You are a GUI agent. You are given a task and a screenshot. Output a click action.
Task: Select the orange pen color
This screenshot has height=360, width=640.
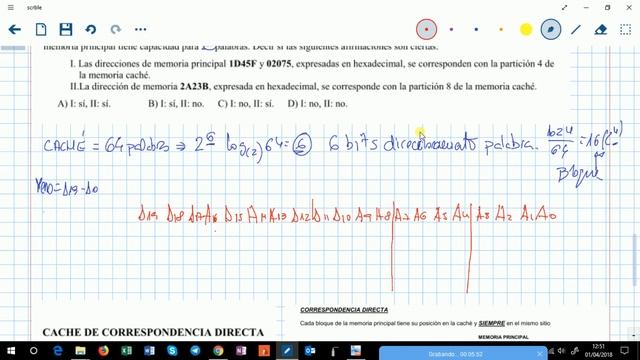click(501, 29)
